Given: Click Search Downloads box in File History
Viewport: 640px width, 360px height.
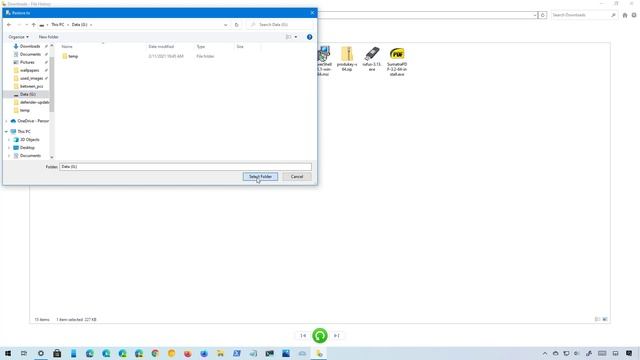Looking at the screenshot, I should click(580, 15).
